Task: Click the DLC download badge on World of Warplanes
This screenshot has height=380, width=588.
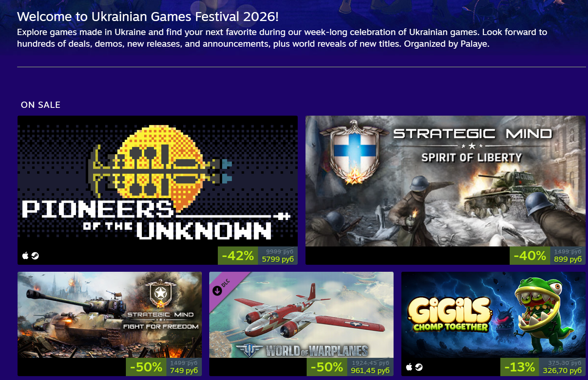Action: 217,290
